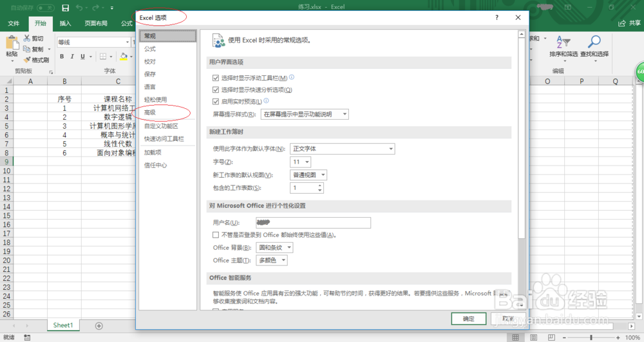
Task: Open the 插入 ribbon tab
Action: (65, 23)
